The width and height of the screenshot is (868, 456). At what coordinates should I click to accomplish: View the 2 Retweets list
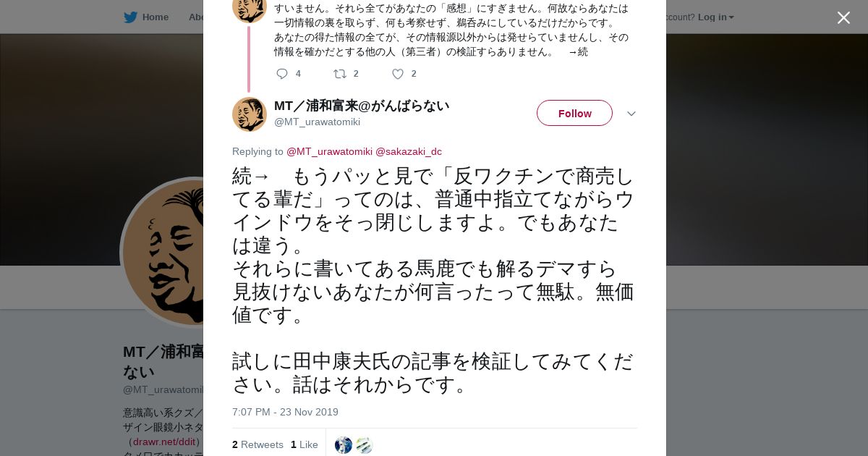[258, 444]
